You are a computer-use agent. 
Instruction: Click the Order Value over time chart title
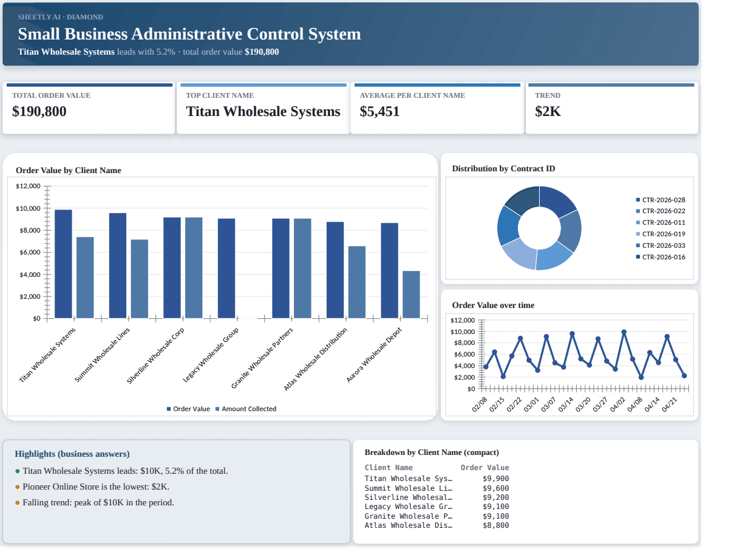(493, 306)
